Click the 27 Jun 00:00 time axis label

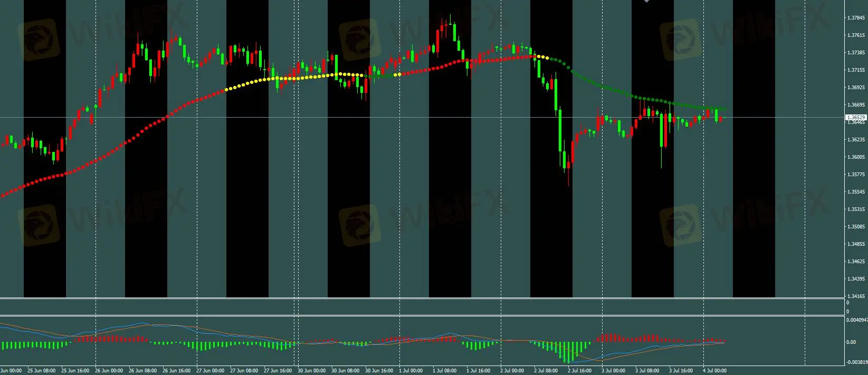click(209, 371)
